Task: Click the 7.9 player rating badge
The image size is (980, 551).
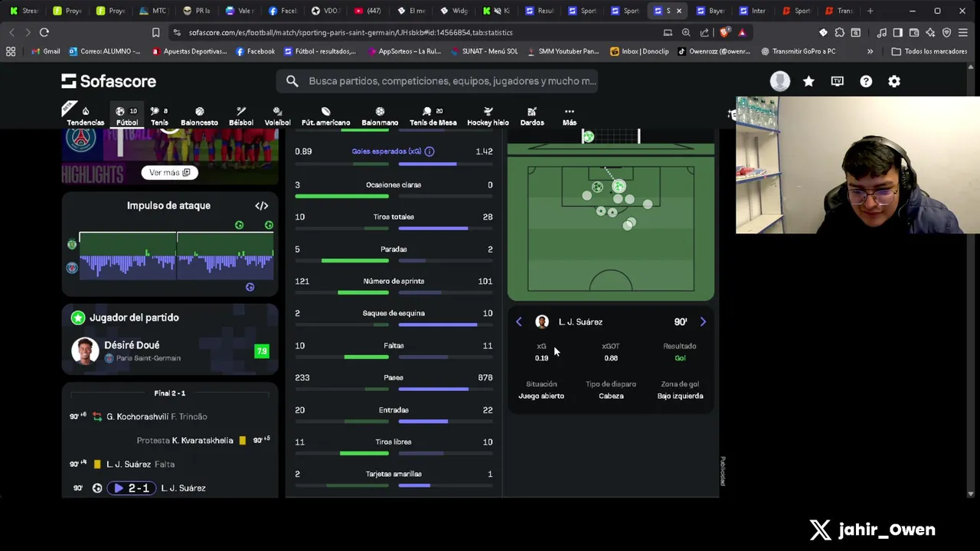Action: [x=262, y=351]
